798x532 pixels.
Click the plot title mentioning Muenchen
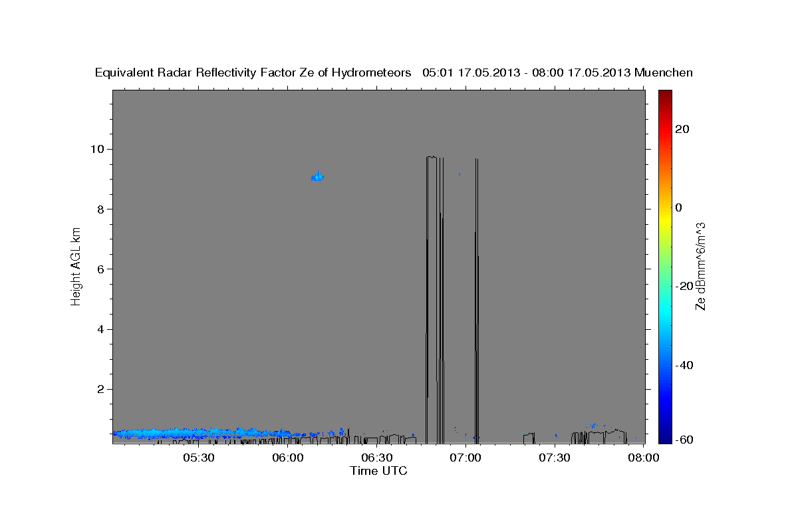pyautogui.click(x=394, y=72)
